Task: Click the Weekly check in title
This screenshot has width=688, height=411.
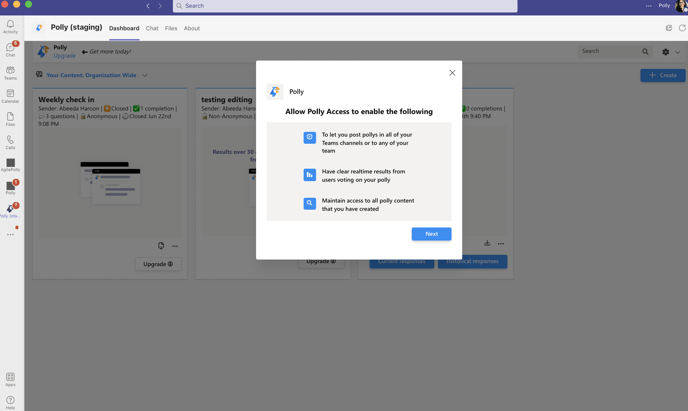Action: 66,100
